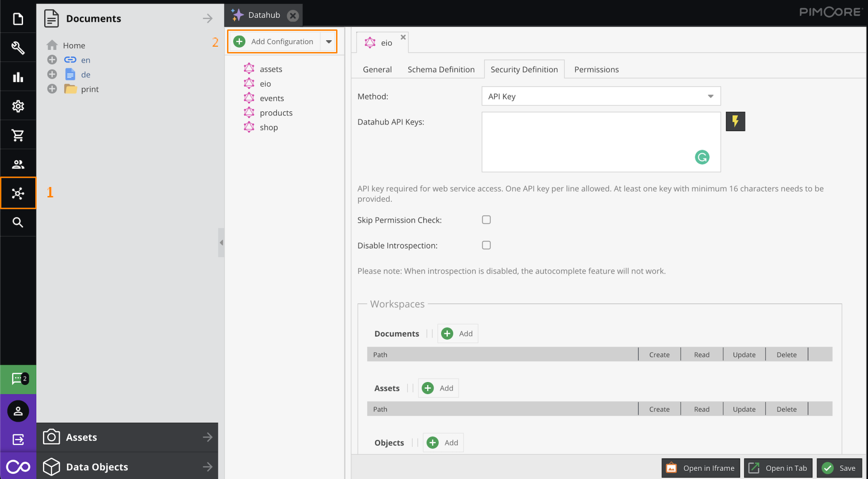This screenshot has width=868, height=479.
Task: Expand the Data Objects panel arrow
Action: (x=208, y=466)
